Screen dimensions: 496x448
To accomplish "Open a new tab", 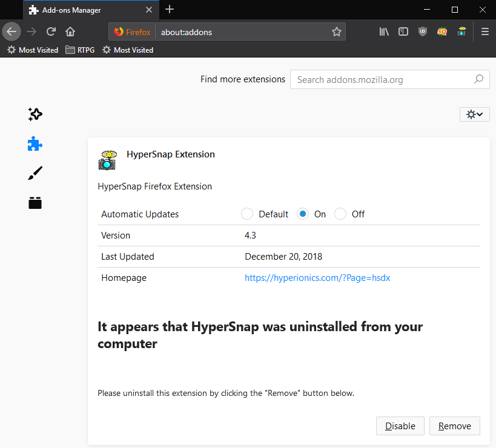I will [x=170, y=9].
